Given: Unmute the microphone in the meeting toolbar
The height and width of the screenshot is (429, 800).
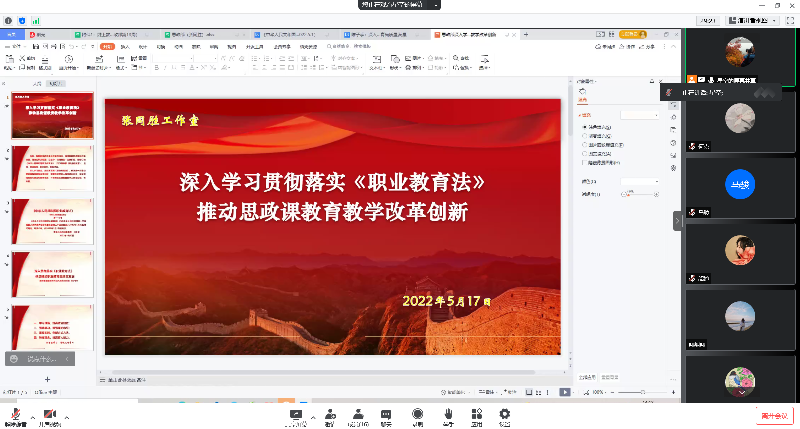Looking at the screenshot, I should tap(15, 415).
